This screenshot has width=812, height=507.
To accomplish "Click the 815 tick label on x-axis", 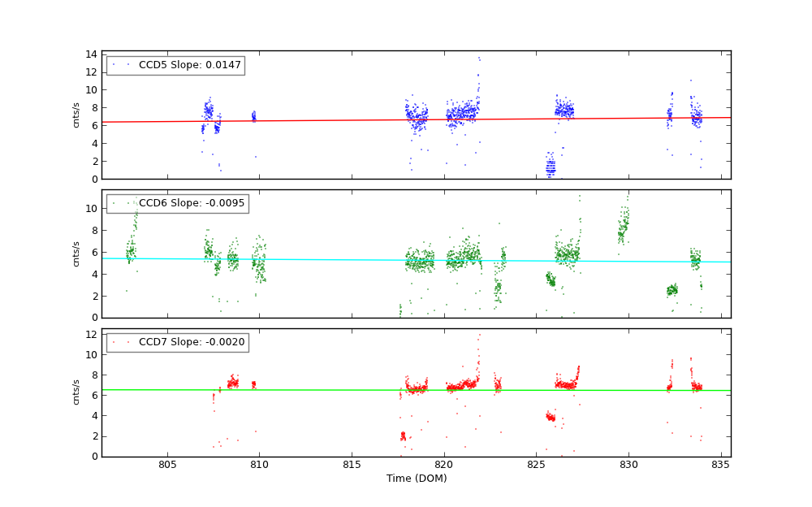I will pyautogui.click(x=352, y=465).
